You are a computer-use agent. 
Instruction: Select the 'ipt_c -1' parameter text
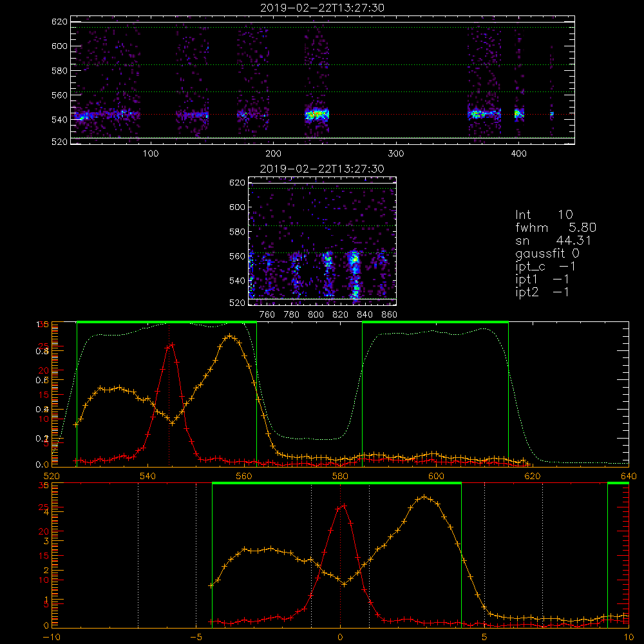pyautogui.click(x=545, y=267)
